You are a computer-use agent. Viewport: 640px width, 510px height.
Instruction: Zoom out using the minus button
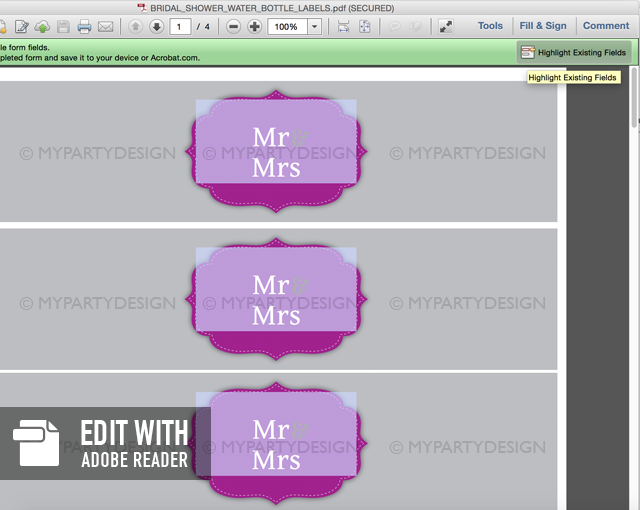pos(234,26)
